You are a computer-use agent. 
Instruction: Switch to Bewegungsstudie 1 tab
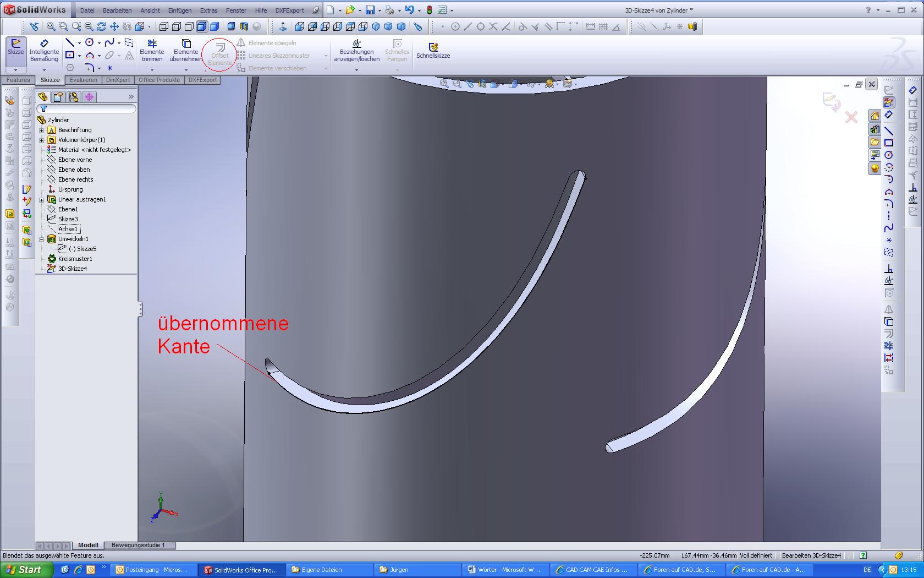click(x=138, y=545)
